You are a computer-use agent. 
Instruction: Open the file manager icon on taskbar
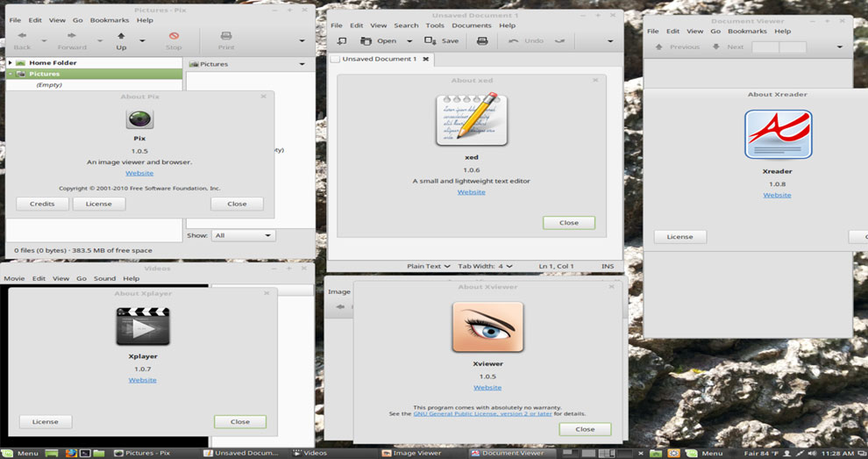pyautogui.click(x=99, y=454)
